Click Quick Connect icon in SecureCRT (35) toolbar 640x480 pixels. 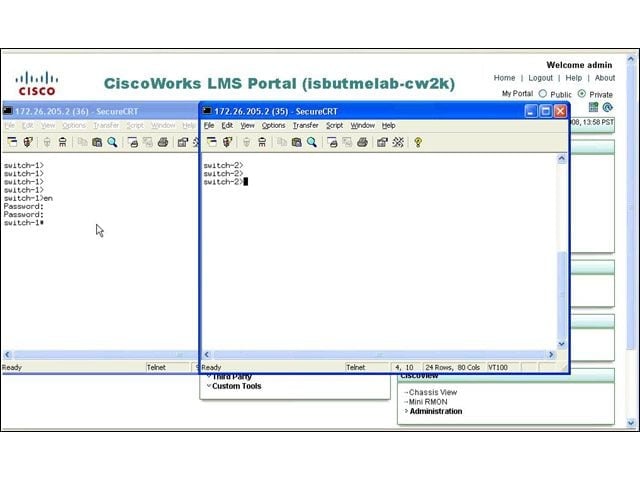coord(227,142)
